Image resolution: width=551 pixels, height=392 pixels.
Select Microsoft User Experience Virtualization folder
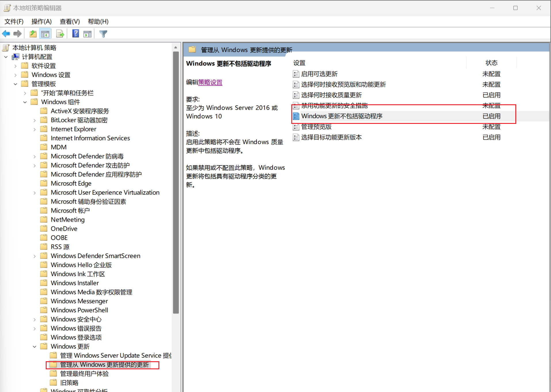(105, 193)
